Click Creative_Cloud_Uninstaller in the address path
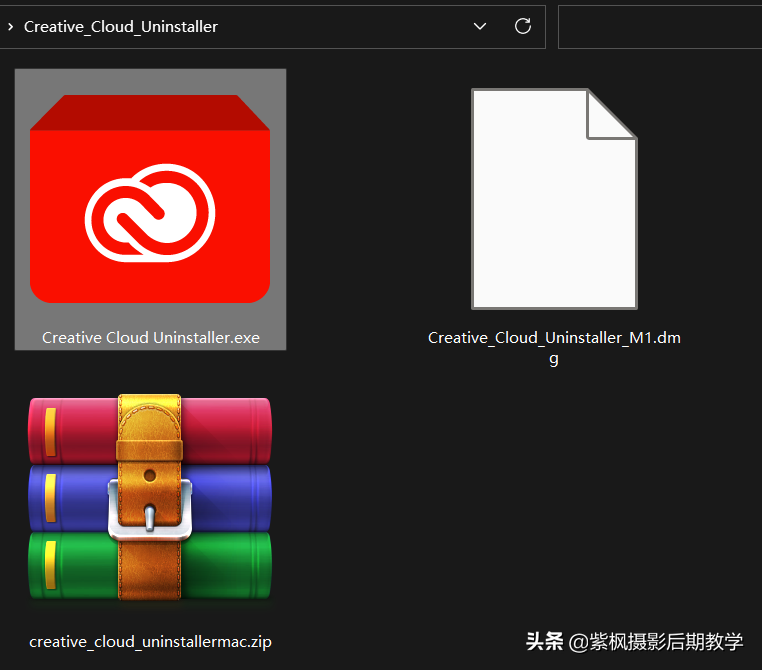This screenshot has width=762, height=670. coord(121,27)
